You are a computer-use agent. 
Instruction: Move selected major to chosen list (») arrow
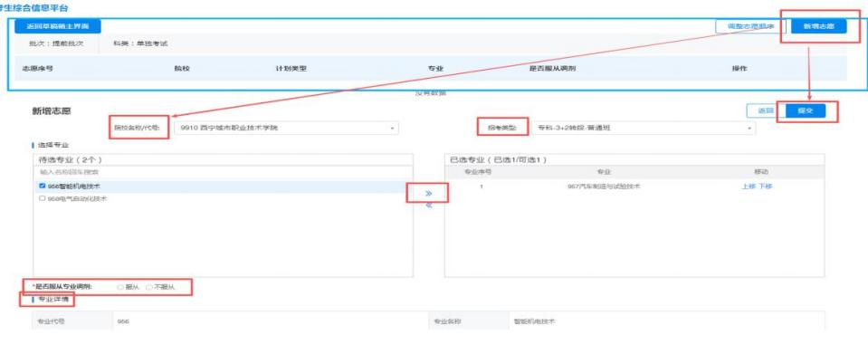tap(428, 193)
